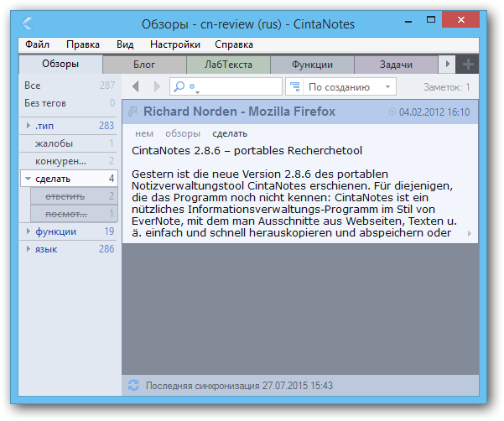The width and height of the screenshot is (504, 421).
Task: Select the "сделать" tag label
Action: tap(53, 179)
